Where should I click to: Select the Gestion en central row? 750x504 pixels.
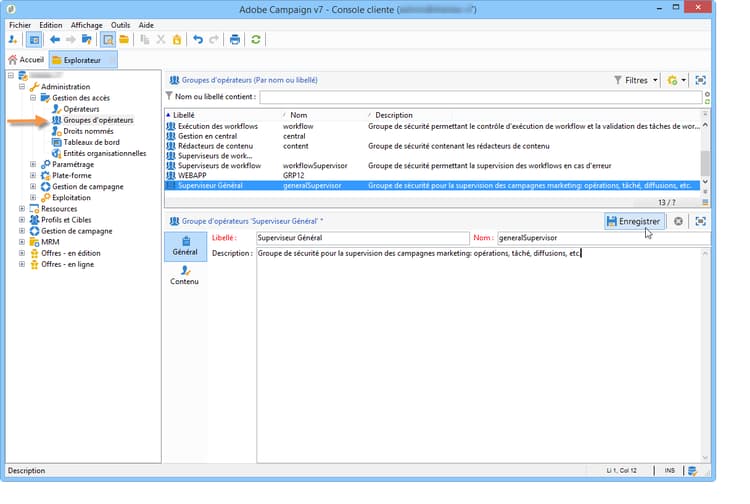point(432,136)
